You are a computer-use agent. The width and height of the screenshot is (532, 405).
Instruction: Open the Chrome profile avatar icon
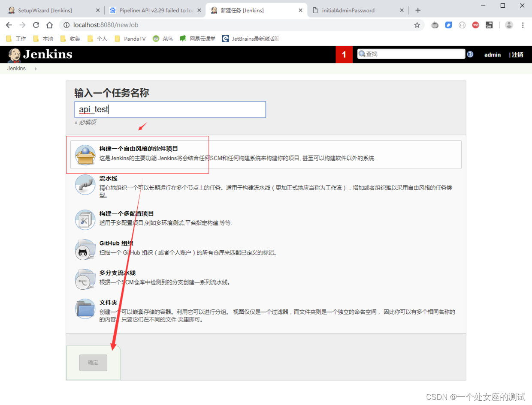(509, 25)
